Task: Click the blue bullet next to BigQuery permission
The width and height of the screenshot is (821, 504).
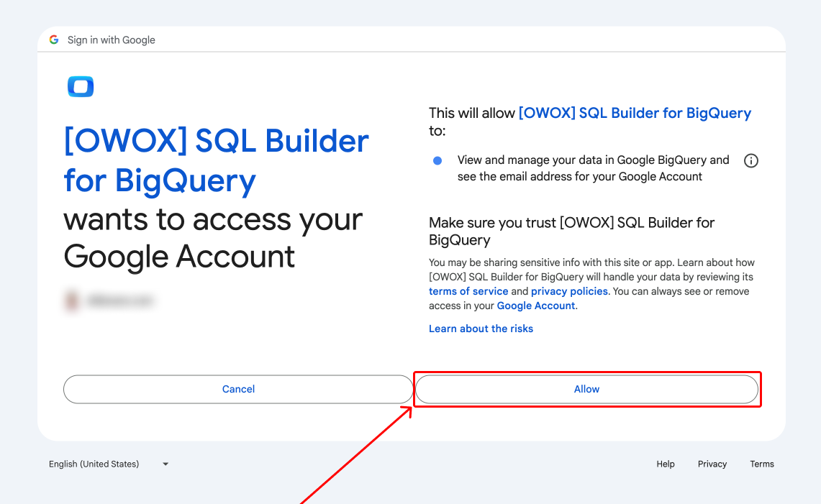Action: (x=437, y=160)
